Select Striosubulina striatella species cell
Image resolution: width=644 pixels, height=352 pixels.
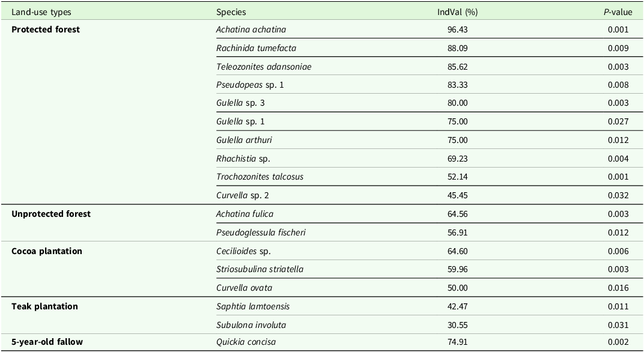pos(260,270)
